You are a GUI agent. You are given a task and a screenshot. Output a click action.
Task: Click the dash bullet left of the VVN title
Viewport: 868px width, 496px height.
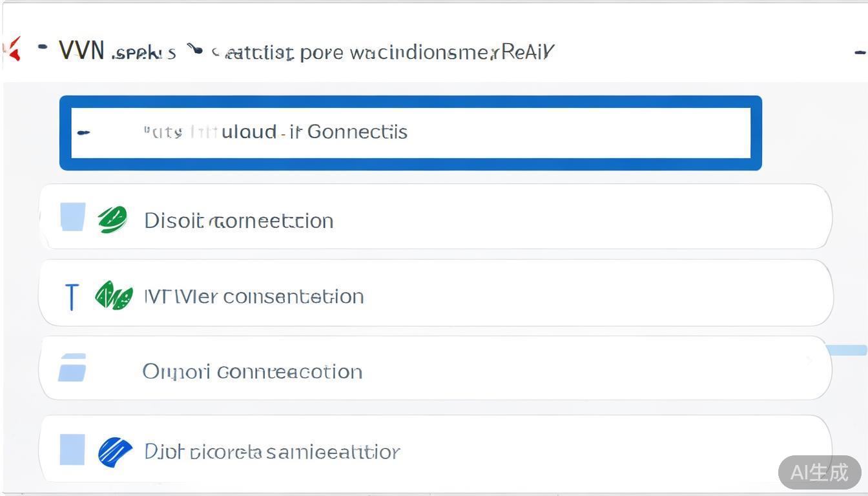click(43, 46)
